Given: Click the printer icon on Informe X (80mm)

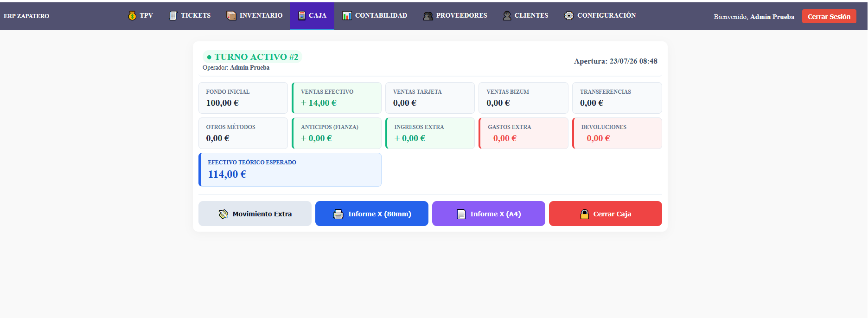Looking at the screenshot, I should coord(338,214).
